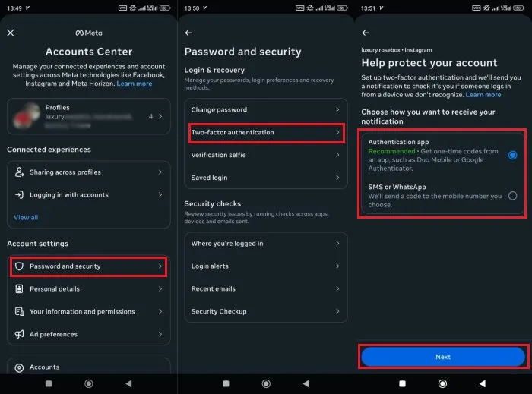Tap Android home circle in middle screen
532x394 pixels.
tap(266, 383)
